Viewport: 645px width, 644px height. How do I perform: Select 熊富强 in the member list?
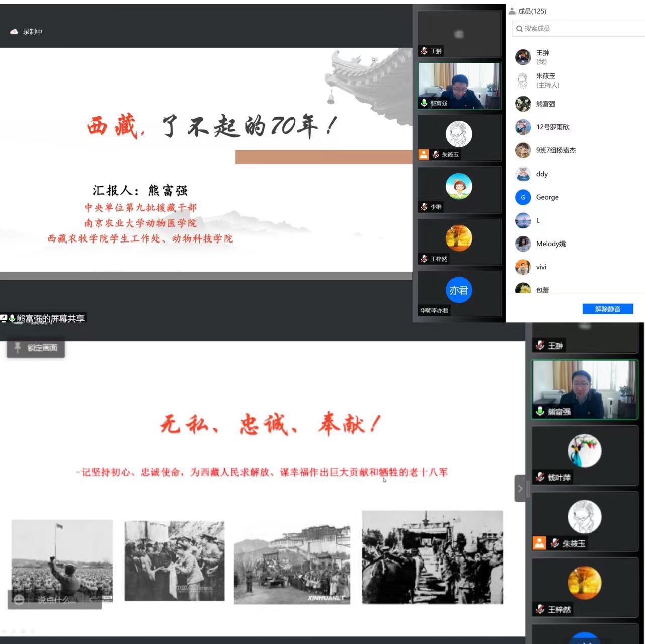pyautogui.click(x=545, y=104)
